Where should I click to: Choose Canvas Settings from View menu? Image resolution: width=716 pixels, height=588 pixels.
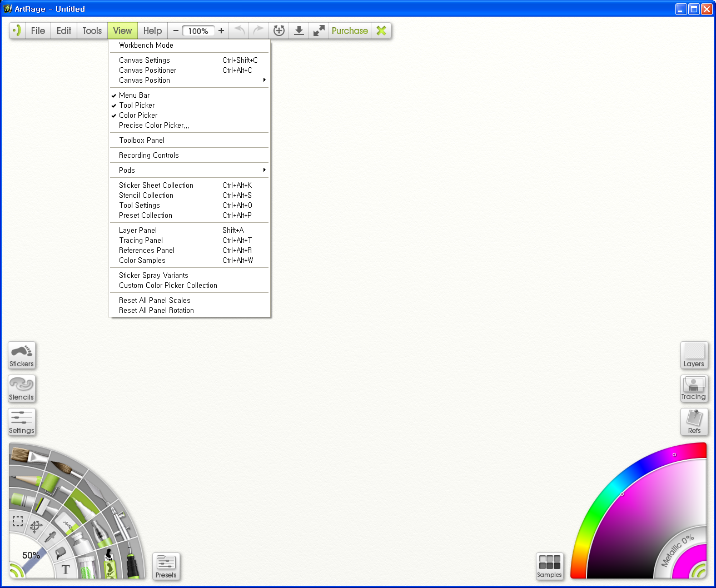pos(189,60)
